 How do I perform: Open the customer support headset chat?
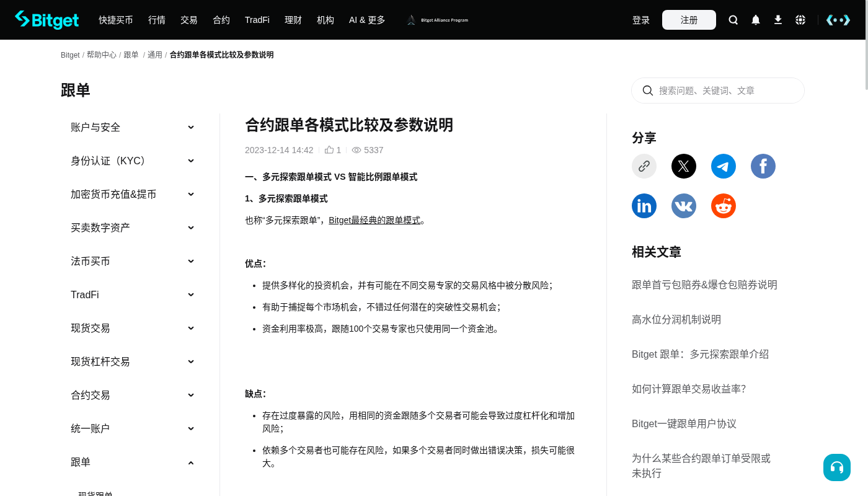click(837, 467)
